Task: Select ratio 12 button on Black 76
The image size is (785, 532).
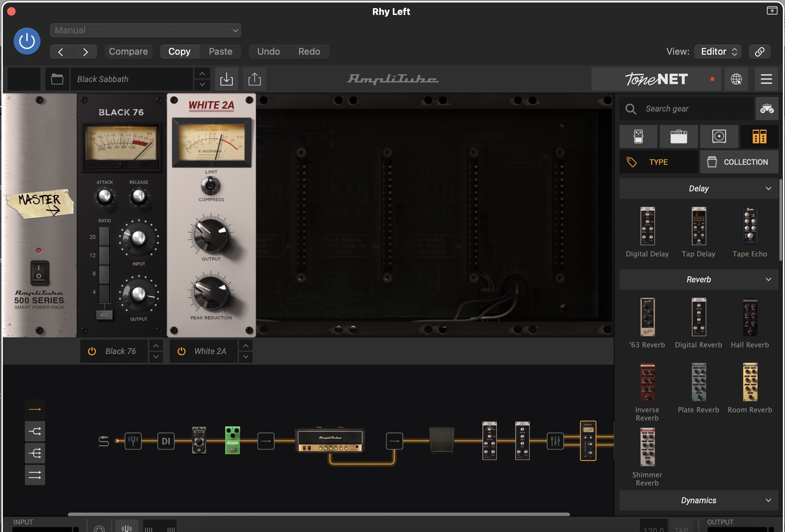Action: click(104, 255)
